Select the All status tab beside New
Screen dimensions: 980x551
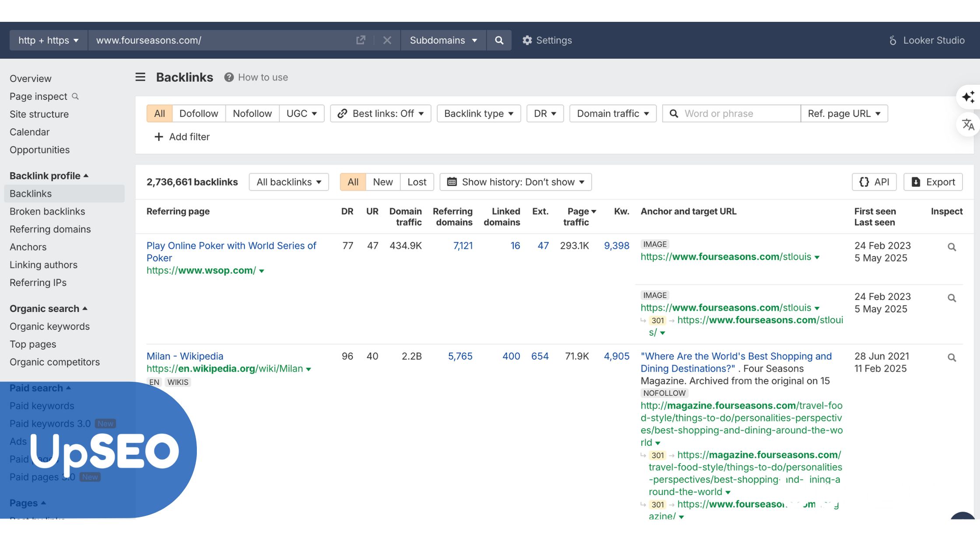(353, 182)
